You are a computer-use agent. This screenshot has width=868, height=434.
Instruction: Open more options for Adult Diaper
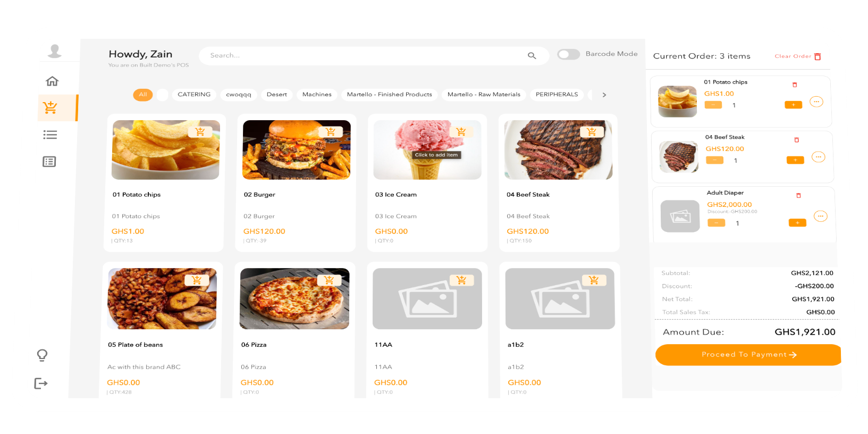[821, 216]
